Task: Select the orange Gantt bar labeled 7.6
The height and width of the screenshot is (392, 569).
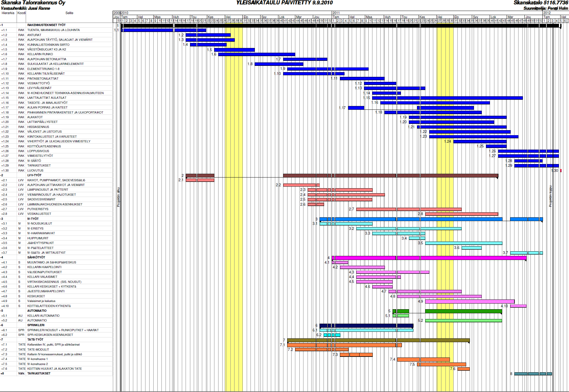Action: coord(464,369)
